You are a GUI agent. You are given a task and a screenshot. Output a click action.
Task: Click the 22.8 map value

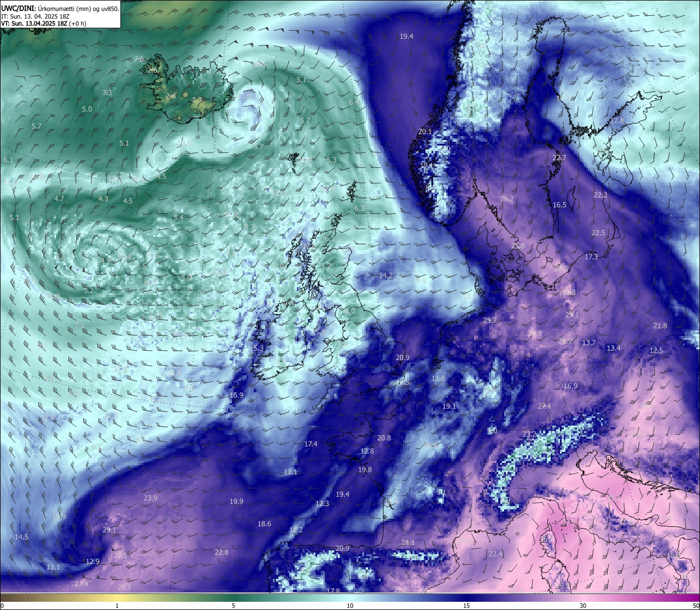[x=221, y=553]
